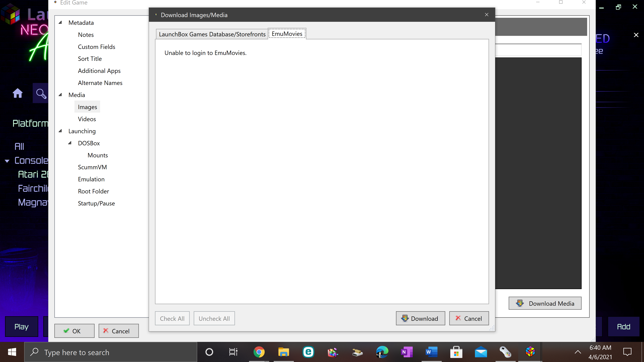This screenshot has width=644, height=362.
Task: Click the Check All button
Action: pyautogui.click(x=172, y=318)
